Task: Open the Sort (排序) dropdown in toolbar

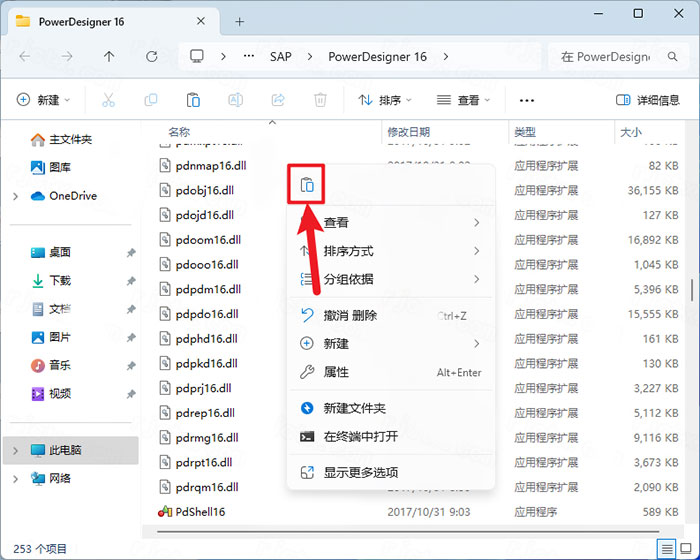Action: tap(384, 100)
